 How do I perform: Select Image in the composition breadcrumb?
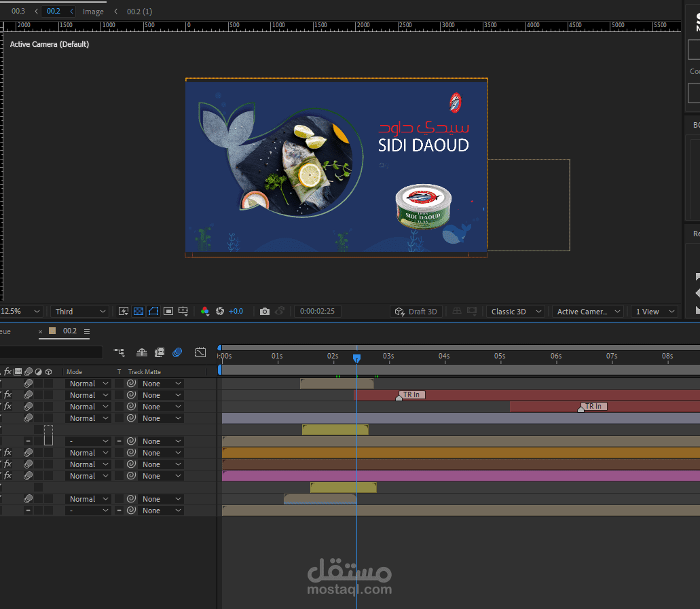(93, 12)
